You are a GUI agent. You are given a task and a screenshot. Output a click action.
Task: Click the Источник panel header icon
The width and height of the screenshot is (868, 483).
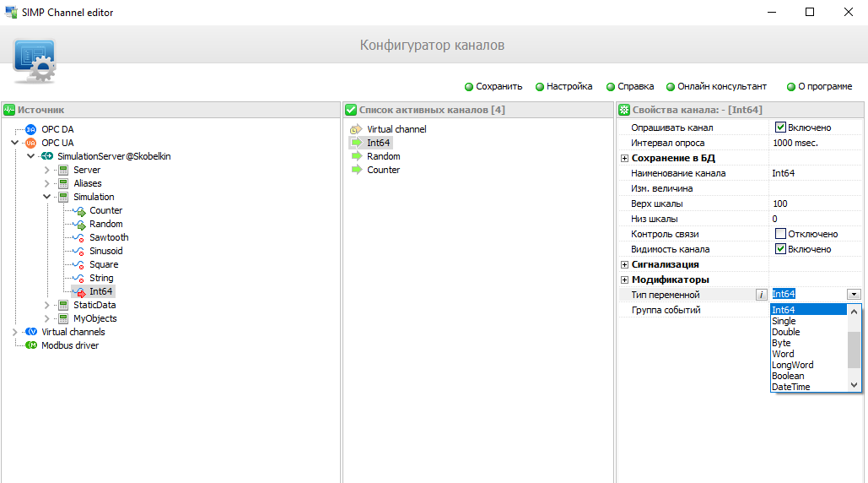[9, 110]
